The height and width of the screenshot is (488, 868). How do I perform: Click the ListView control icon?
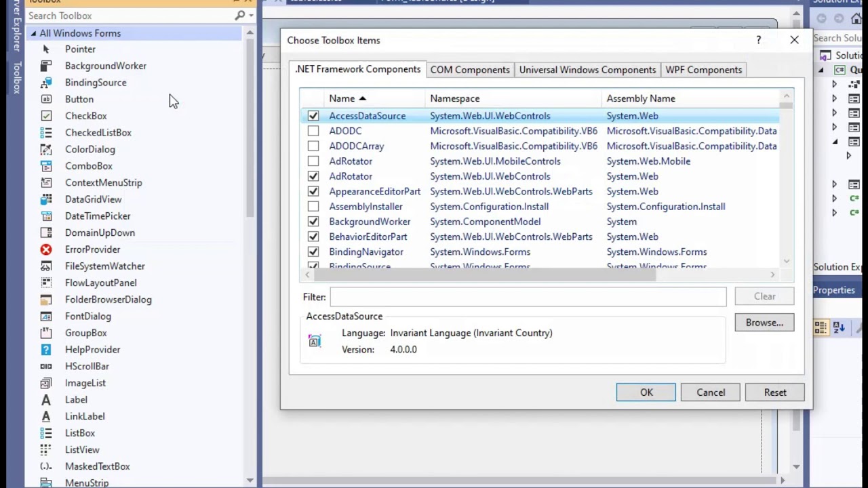coord(46,449)
